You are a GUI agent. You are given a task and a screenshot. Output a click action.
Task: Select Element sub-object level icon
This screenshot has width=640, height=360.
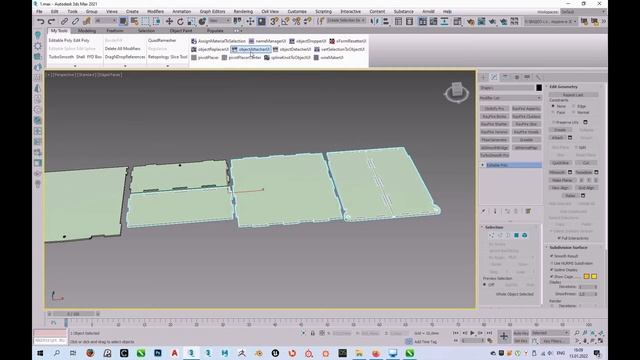pyautogui.click(x=524, y=236)
